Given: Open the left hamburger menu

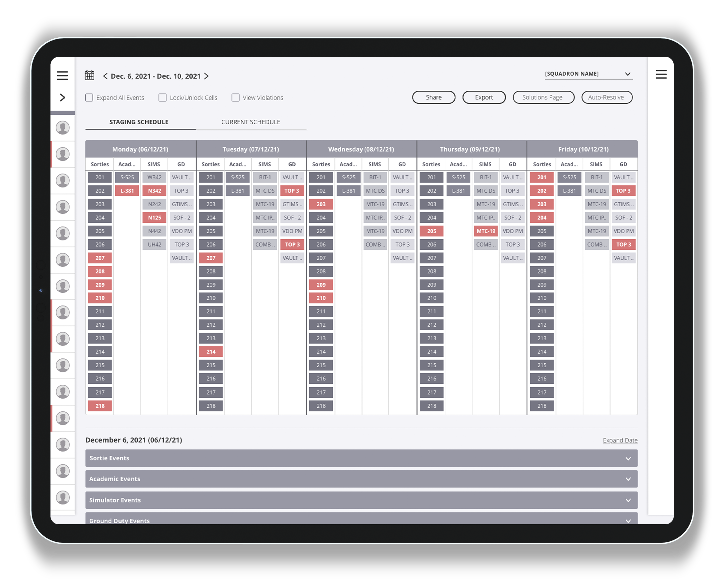Looking at the screenshot, I should [x=62, y=75].
